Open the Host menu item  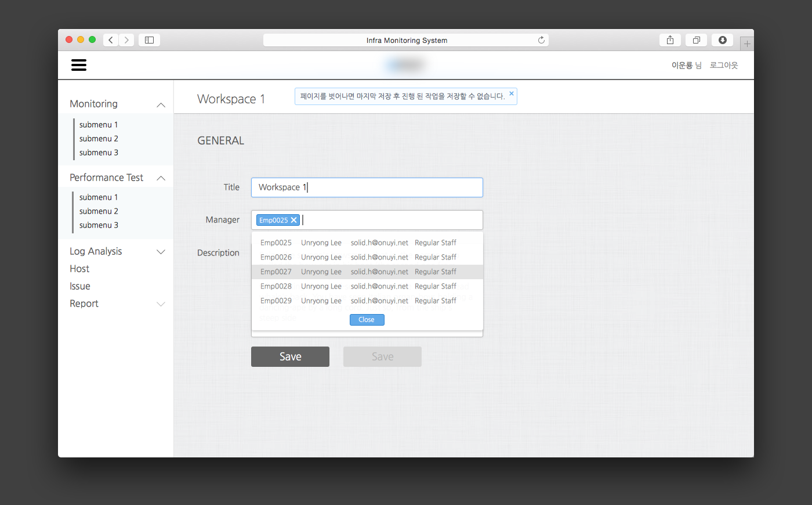[x=79, y=269]
